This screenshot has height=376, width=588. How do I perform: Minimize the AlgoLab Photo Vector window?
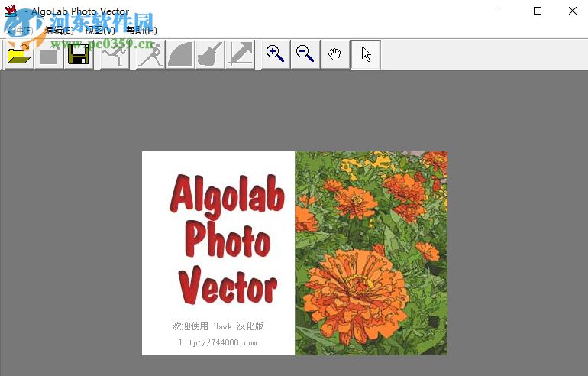tap(503, 11)
